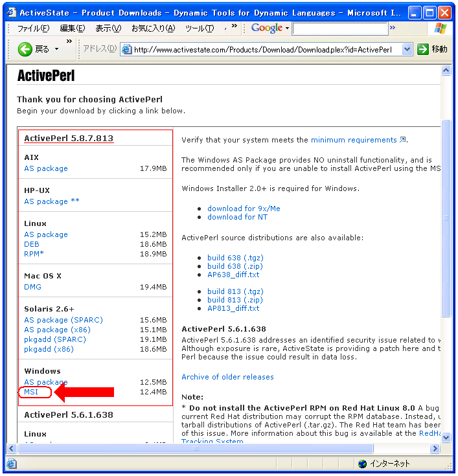The height and width of the screenshot is (476, 458).
Task: Click the Internet zone globe in status bar
Action: click(x=362, y=464)
